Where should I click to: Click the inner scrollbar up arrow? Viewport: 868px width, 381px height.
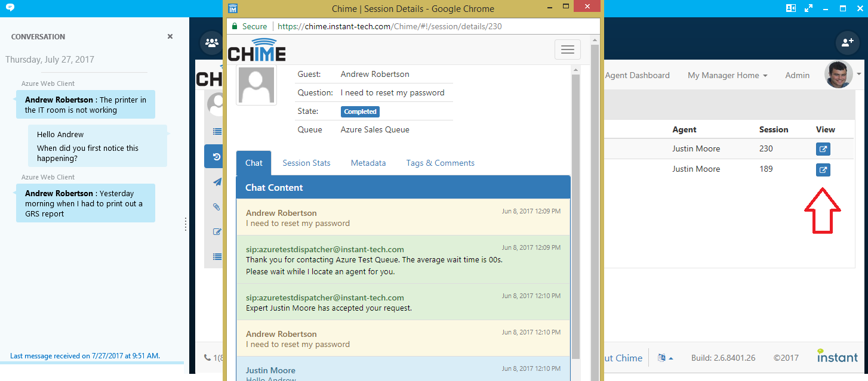pos(575,70)
